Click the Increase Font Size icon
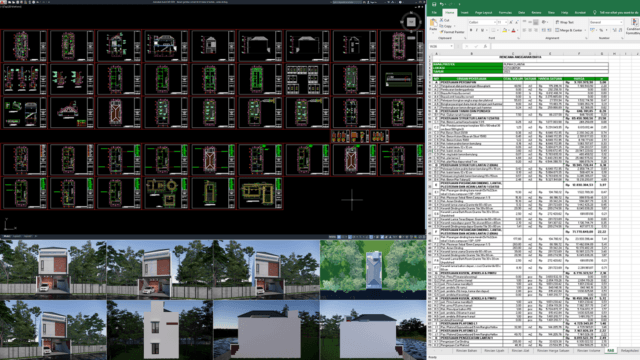Screen dimensions: 640x360 coord(511,22)
